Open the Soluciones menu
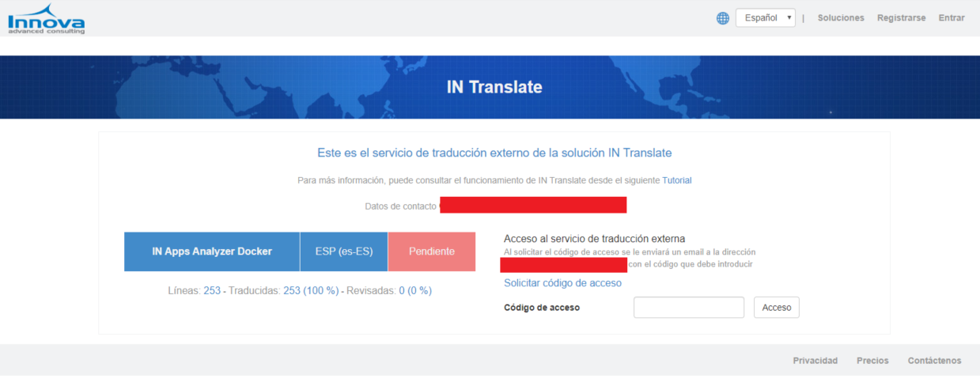 pos(841,18)
